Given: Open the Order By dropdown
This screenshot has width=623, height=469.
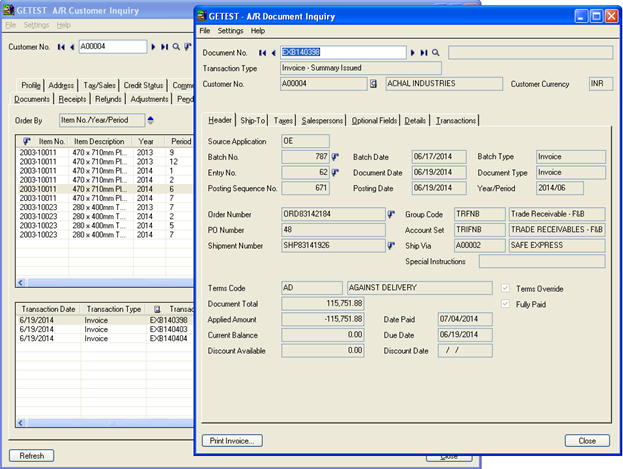Looking at the screenshot, I should click(x=100, y=120).
